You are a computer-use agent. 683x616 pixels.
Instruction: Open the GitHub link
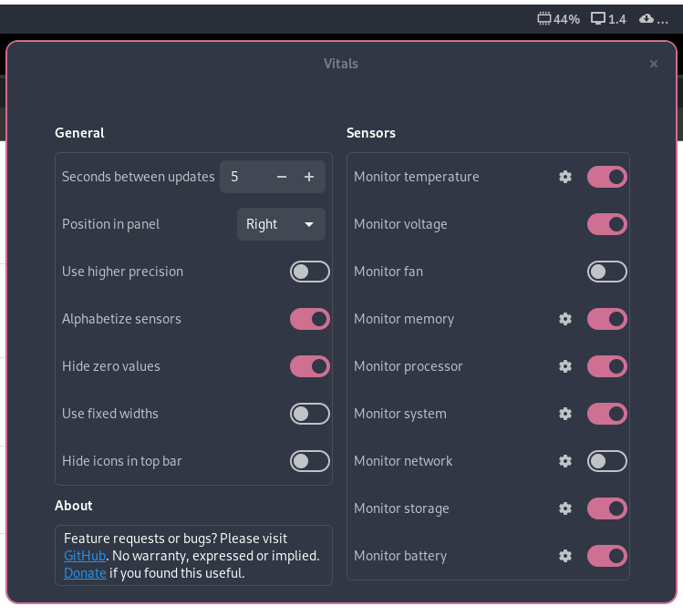click(85, 556)
